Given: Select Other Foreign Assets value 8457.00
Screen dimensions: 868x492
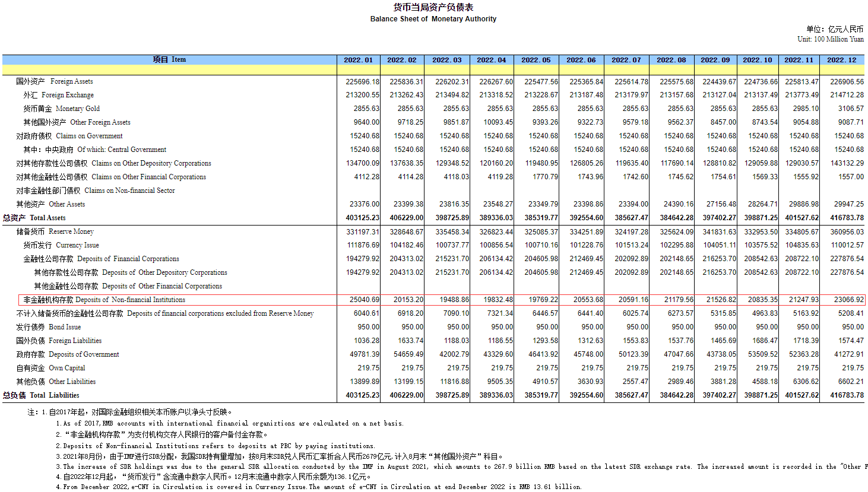Looking at the screenshot, I should (x=723, y=123).
